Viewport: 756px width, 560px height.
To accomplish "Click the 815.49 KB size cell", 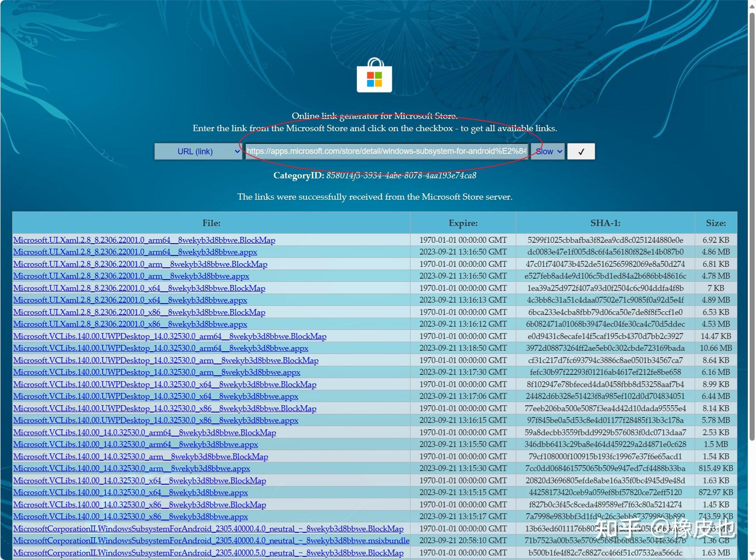I will pos(716,468).
